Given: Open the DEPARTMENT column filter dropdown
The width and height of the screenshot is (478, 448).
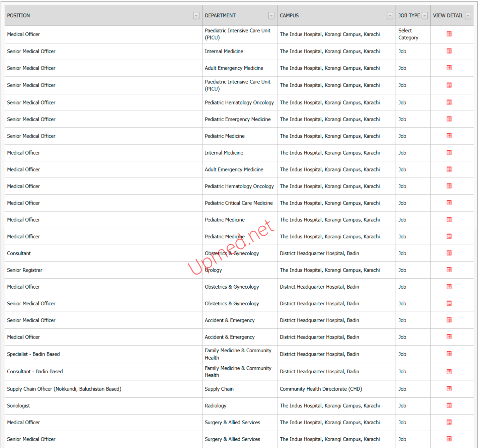Looking at the screenshot, I should [x=271, y=16].
